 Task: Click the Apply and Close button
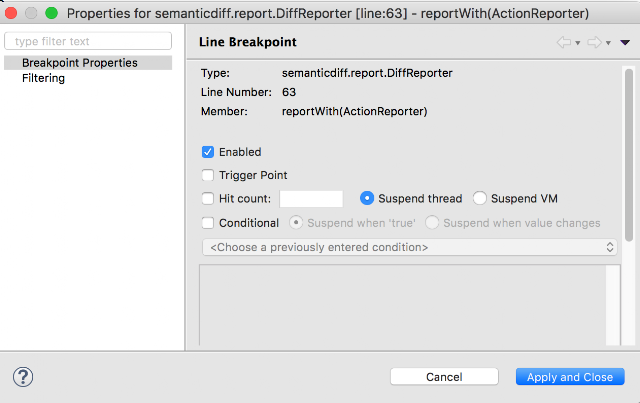[570, 376]
